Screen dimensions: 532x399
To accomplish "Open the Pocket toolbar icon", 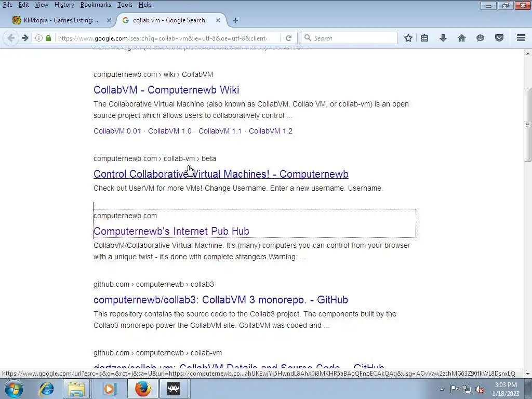I will click(499, 38).
